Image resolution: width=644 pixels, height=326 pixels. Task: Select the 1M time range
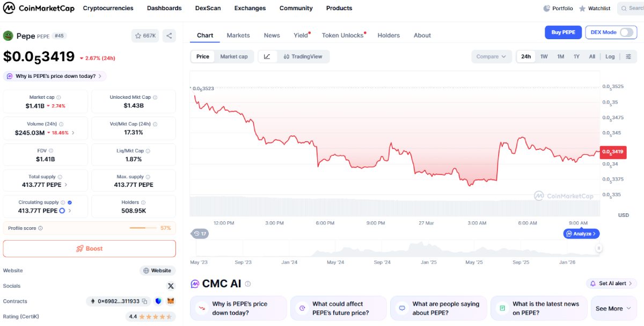[560, 56]
